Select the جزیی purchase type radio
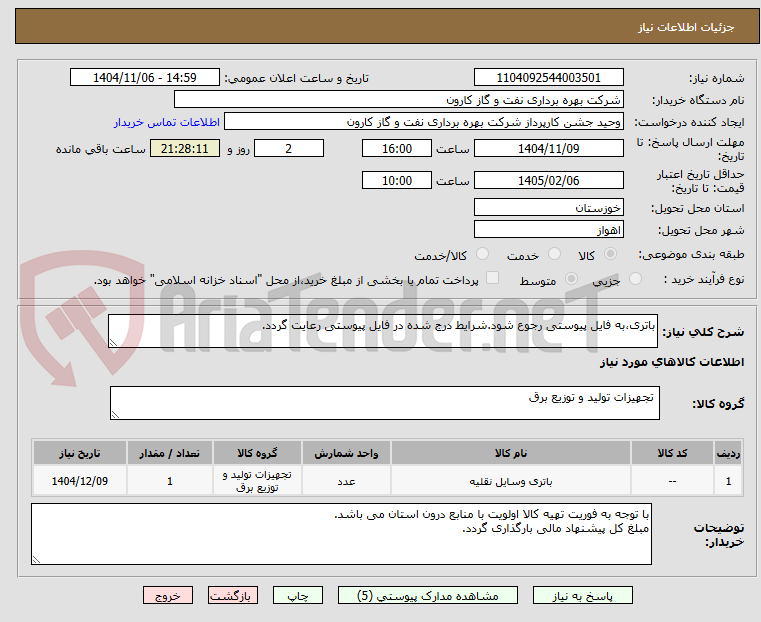The height and width of the screenshot is (622, 761). (x=635, y=279)
